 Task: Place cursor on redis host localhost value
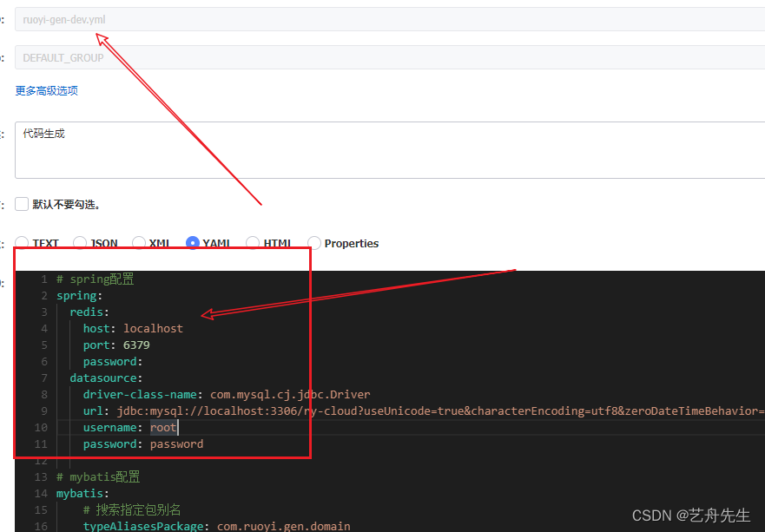coord(153,329)
